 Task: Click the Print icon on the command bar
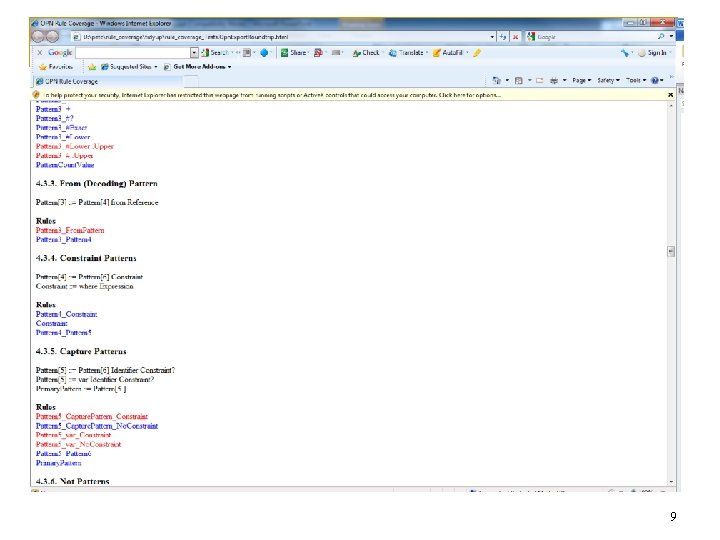pos(554,80)
